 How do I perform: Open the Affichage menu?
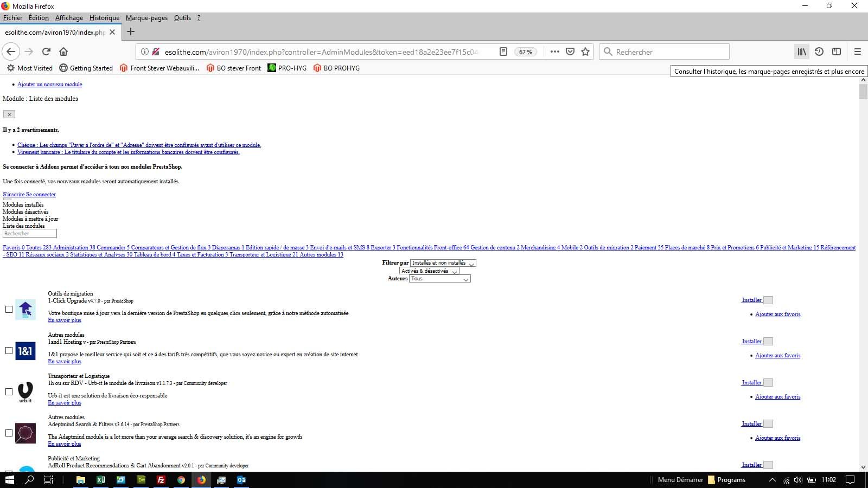(x=69, y=18)
